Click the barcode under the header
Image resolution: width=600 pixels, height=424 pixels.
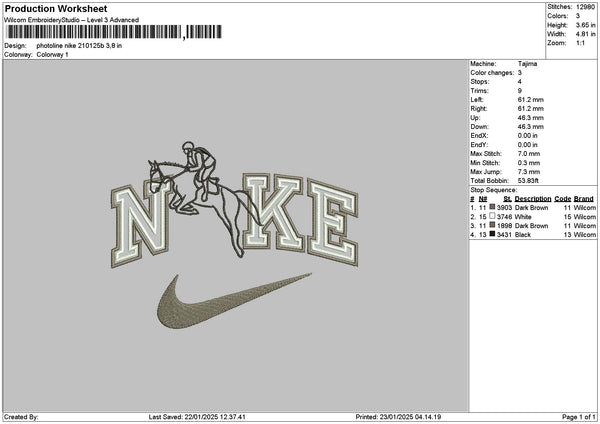click(x=114, y=32)
